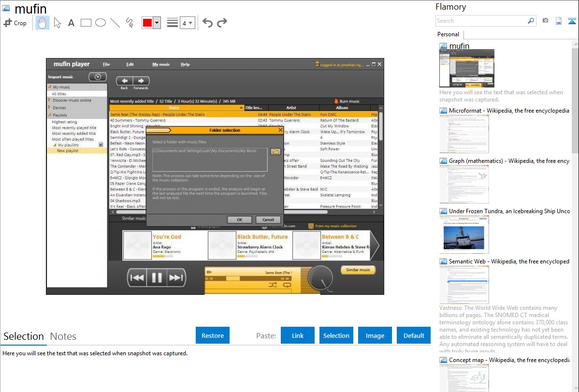The height and width of the screenshot is (392, 579).
Task: Paste as Selection button
Action: 336,335
